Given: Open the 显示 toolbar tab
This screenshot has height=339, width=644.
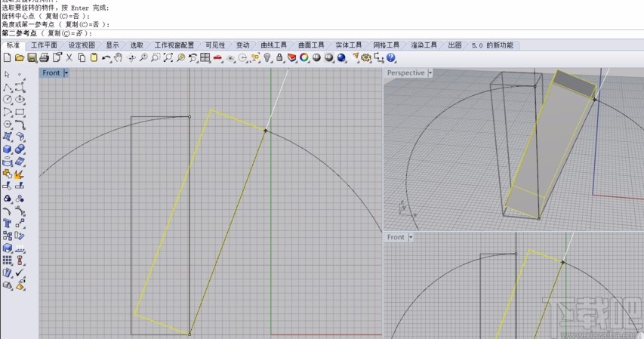Looking at the screenshot, I should [x=112, y=45].
